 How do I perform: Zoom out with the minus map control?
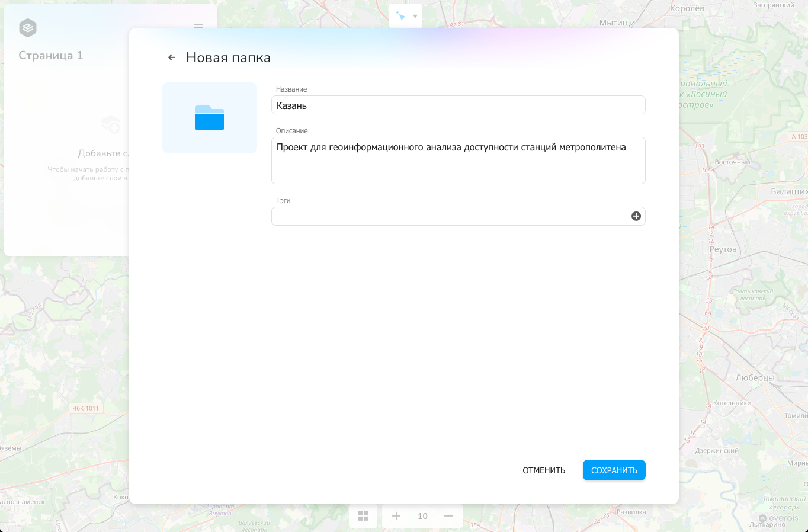(448, 516)
